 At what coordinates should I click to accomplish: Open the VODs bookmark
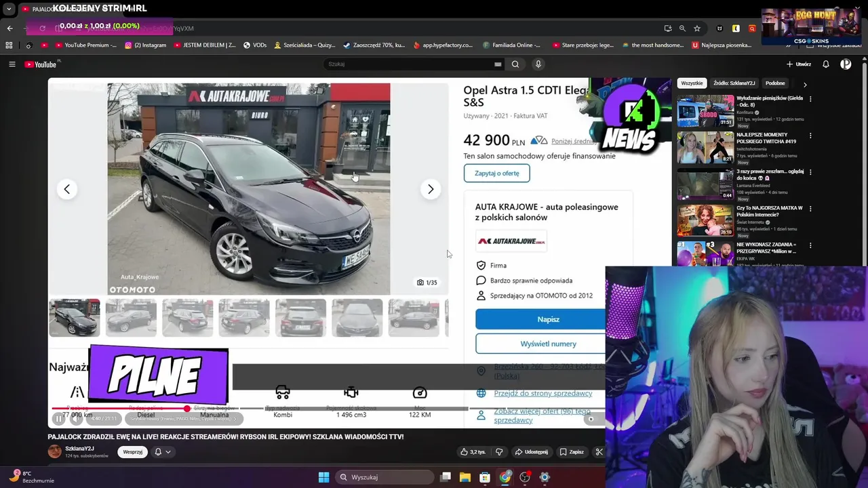(255, 45)
